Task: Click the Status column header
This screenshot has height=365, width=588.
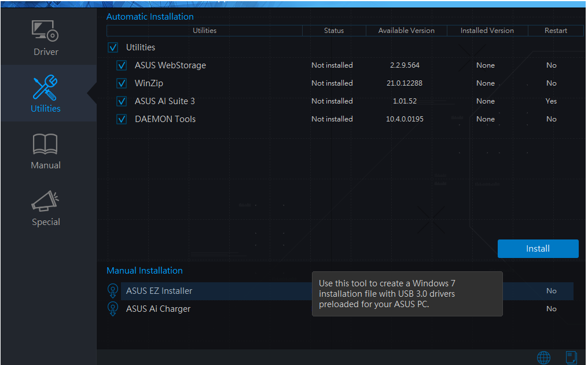Action: click(334, 31)
